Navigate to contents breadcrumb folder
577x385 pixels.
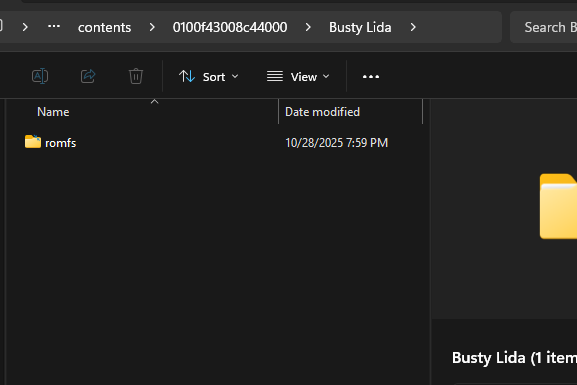pos(105,27)
